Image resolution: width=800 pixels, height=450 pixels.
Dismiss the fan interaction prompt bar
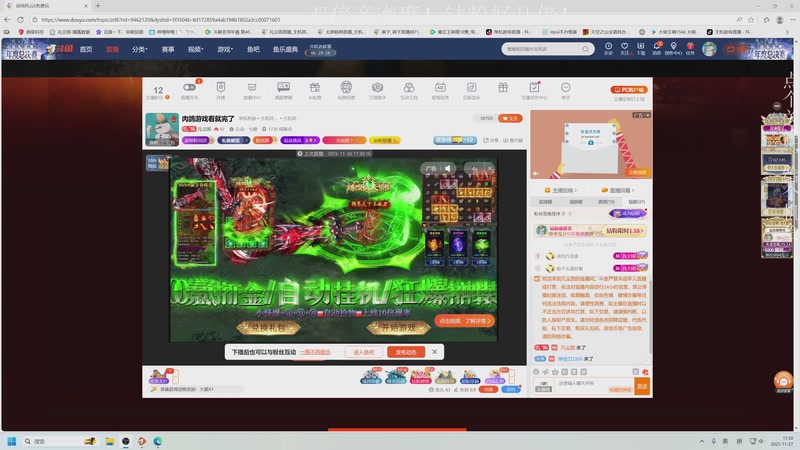435,352
